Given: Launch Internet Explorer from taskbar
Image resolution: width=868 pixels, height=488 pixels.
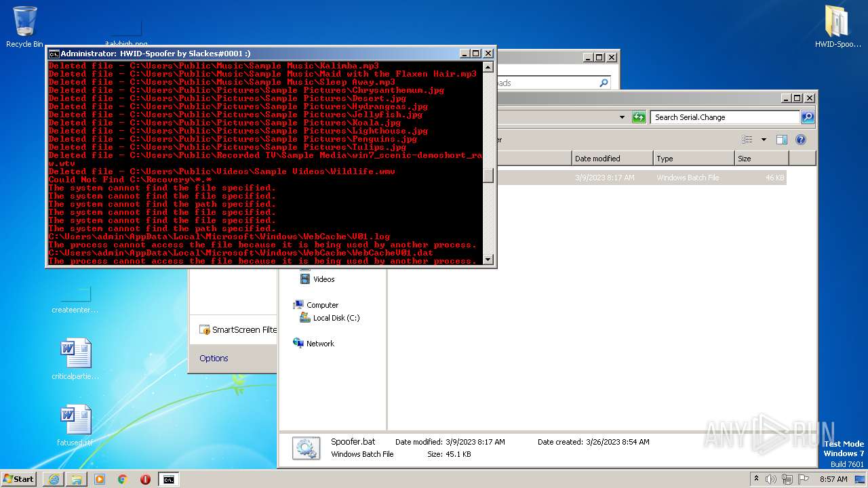Looking at the screenshot, I should [54, 479].
